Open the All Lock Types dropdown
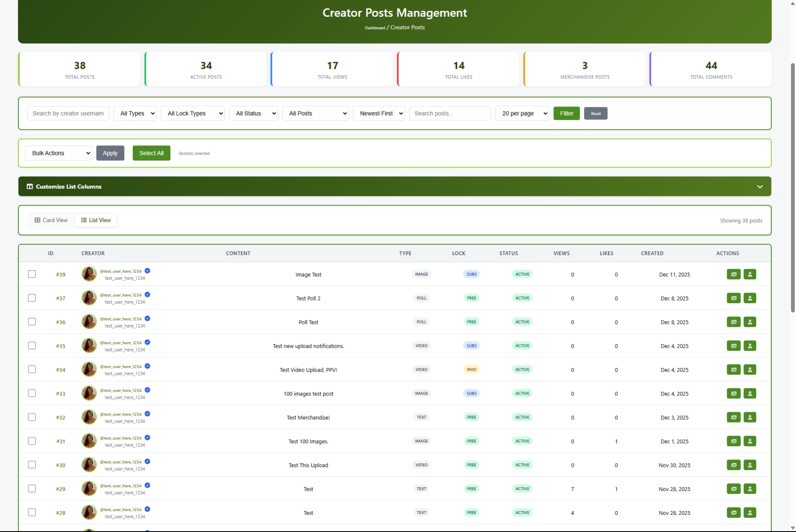This screenshot has height=532, width=796. (x=193, y=114)
